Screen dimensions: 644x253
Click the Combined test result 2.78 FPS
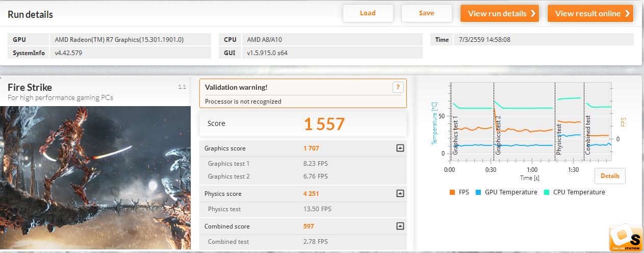point(316,242)
